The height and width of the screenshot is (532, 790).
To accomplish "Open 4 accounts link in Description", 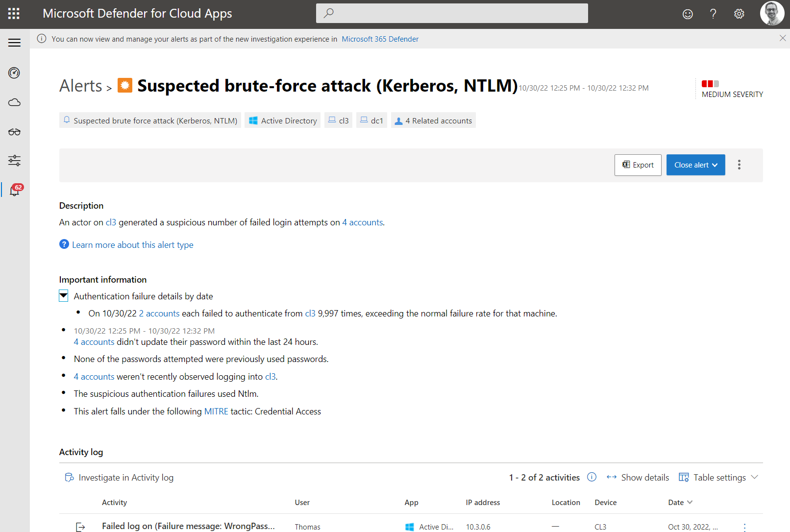I will 363,222.
